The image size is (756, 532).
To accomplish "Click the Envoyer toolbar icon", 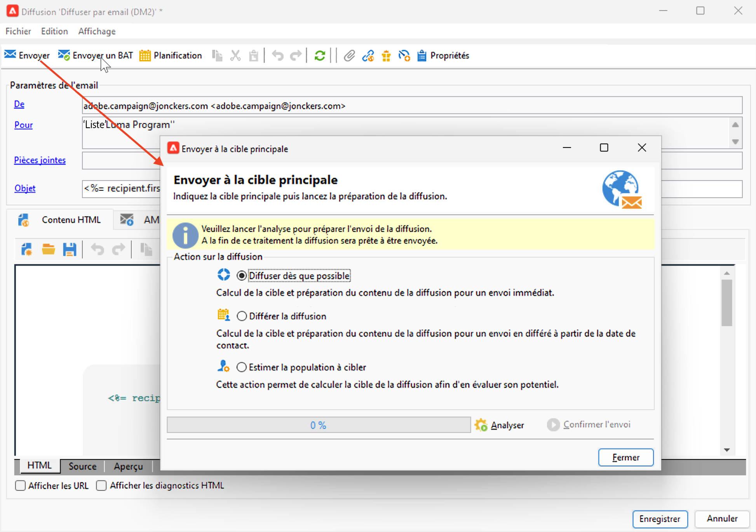I will 10,55.
